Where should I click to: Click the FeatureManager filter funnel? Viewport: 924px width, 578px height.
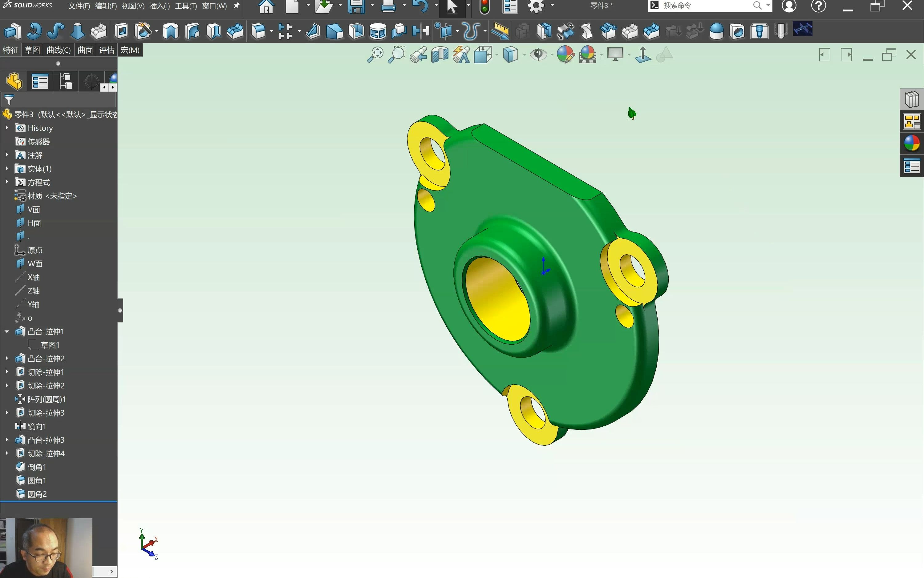coord(9,100)
